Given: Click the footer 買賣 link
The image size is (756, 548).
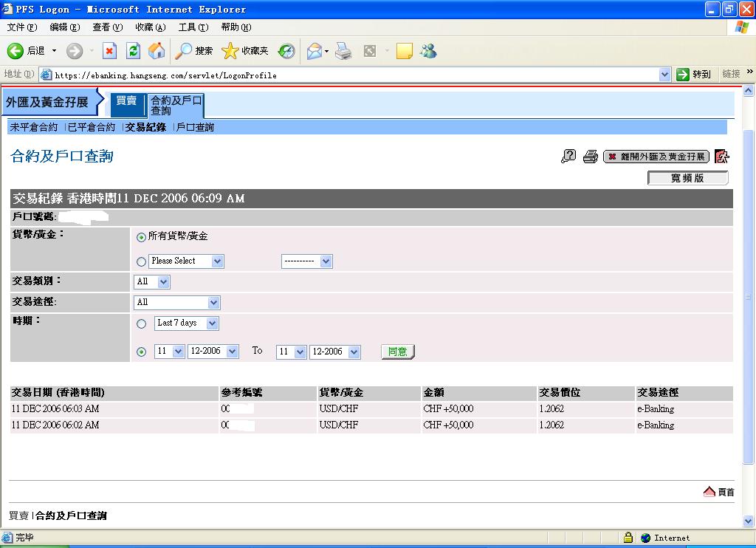Looking at the screenshot, I should [x=18, y=516].
